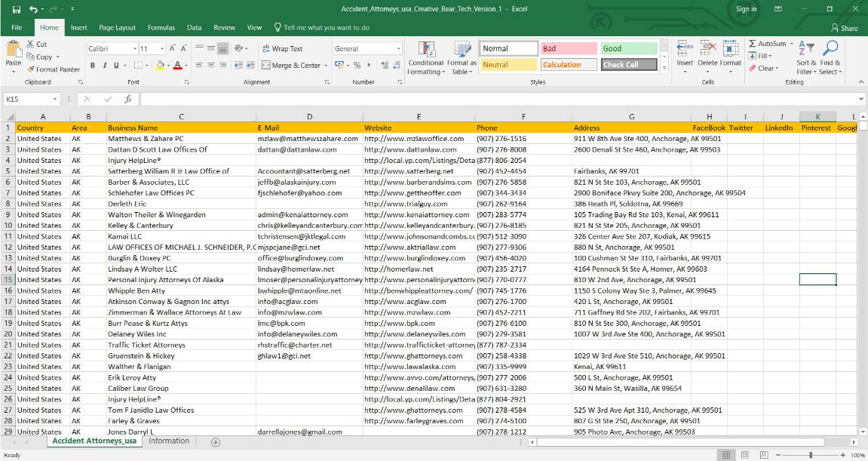Open the Format cells menu icon
Viewport: 868px width, 461px height.
click(730, 49)
